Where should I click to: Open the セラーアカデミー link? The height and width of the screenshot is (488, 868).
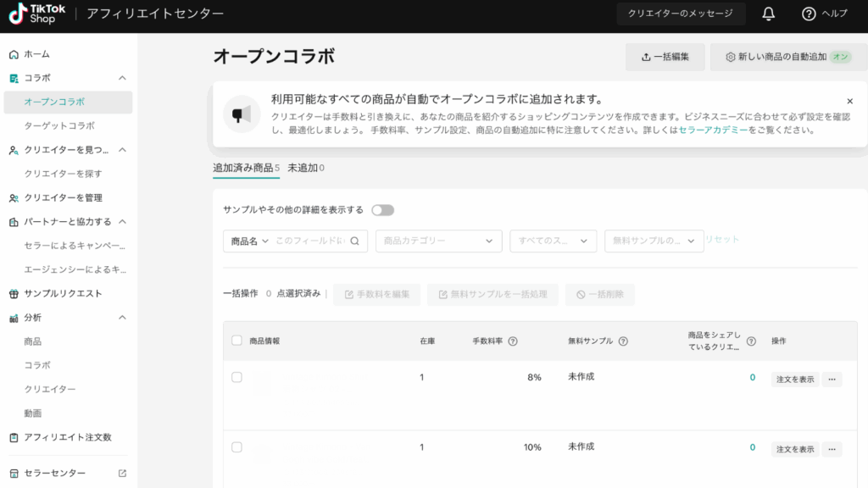coord(713,130)
